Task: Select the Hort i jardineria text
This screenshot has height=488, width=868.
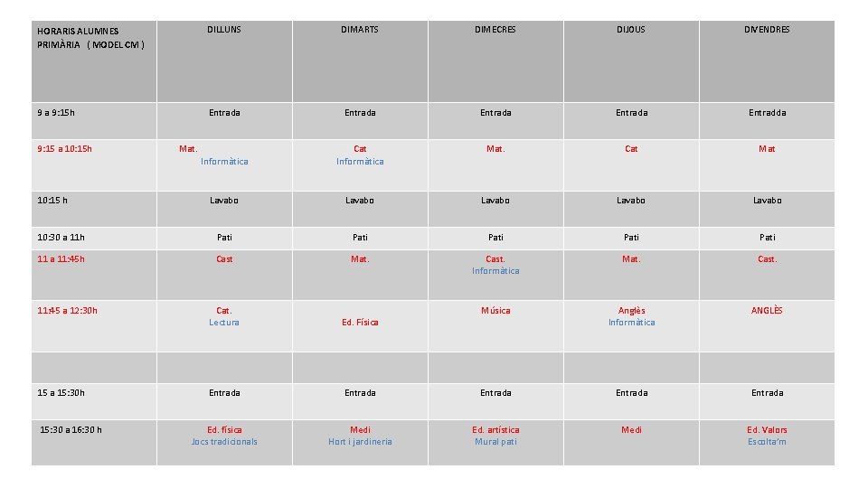Action: pyautogui.click(x=360, y=442)
